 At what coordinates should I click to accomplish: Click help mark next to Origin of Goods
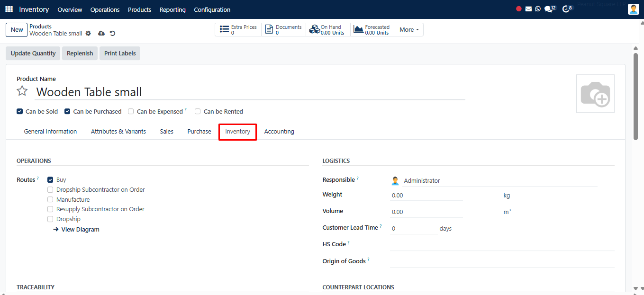coord(368,259)
